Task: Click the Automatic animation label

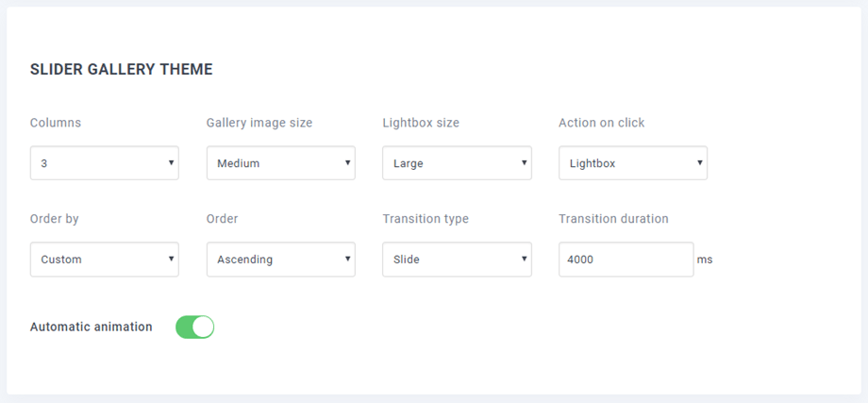Action: (91, 327)
